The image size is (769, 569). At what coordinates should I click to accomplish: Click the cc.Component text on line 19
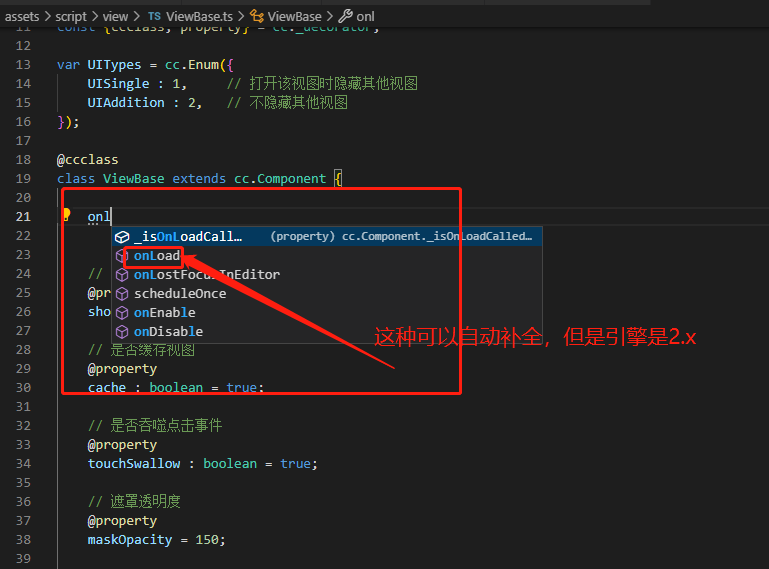[x=280, y=179]
